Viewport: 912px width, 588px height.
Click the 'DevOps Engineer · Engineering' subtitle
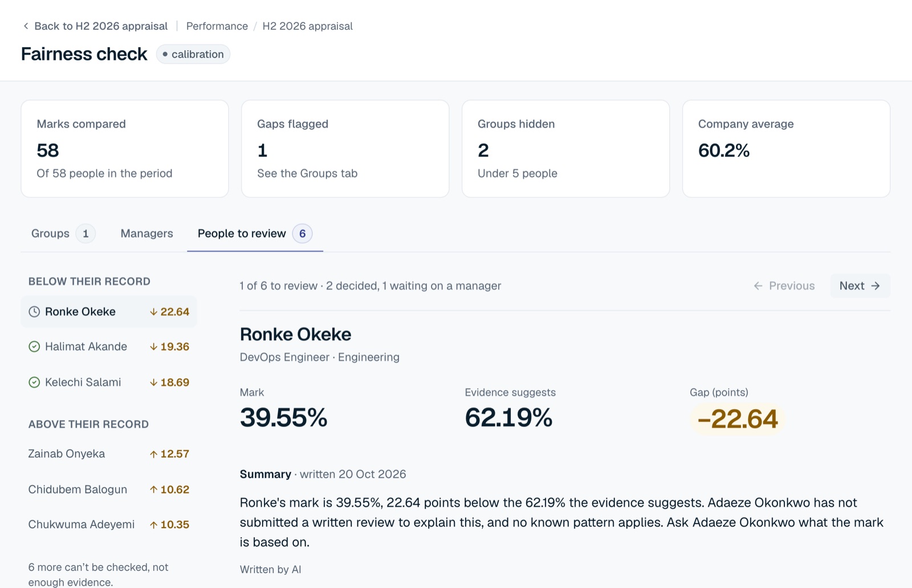(320, 357)
